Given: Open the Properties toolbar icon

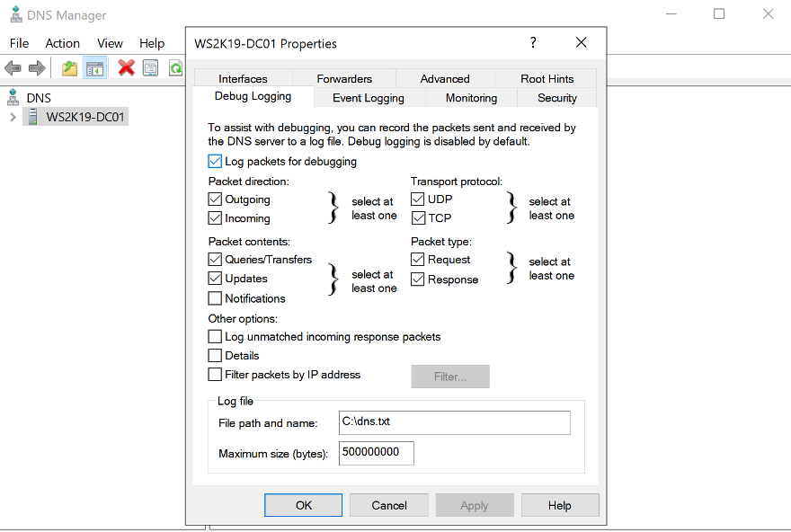Looking at the screenshot, I should 150,68.
